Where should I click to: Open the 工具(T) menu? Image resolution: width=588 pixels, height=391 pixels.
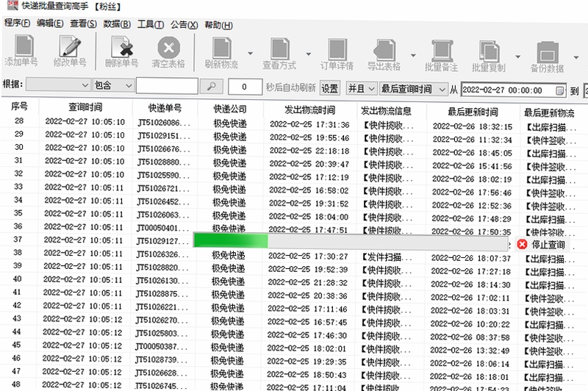click(151, 24)
